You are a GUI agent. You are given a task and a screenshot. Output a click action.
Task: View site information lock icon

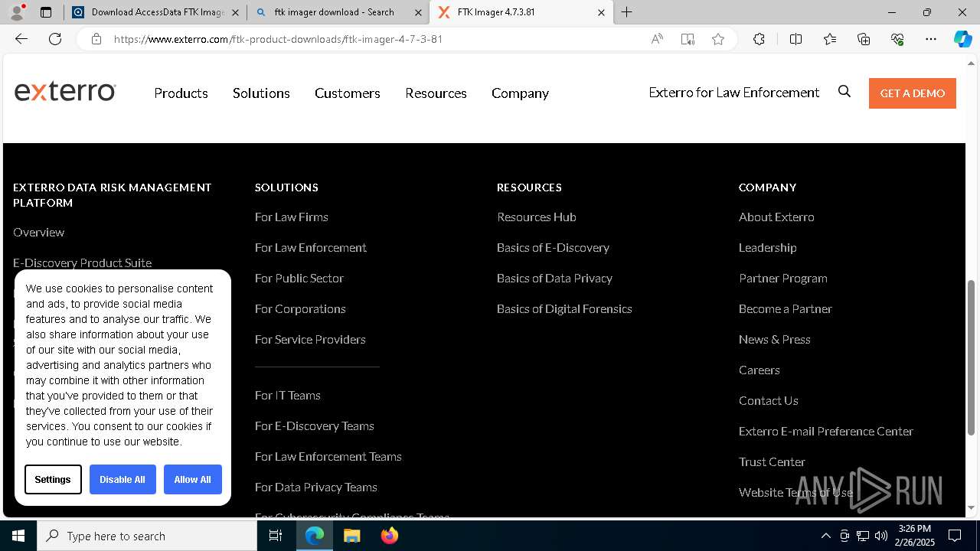(96, 39)
